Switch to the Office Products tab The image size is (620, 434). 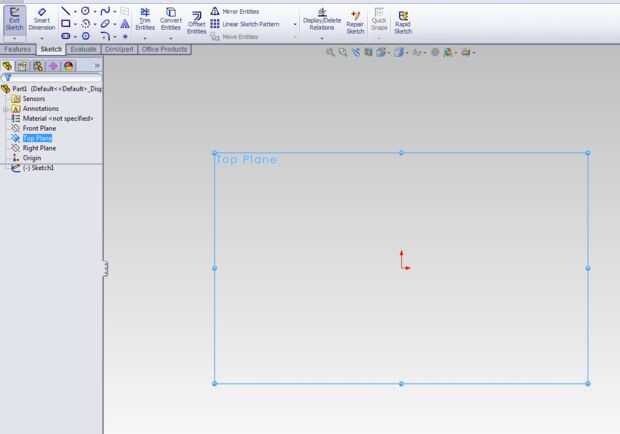tap(164, 49)
